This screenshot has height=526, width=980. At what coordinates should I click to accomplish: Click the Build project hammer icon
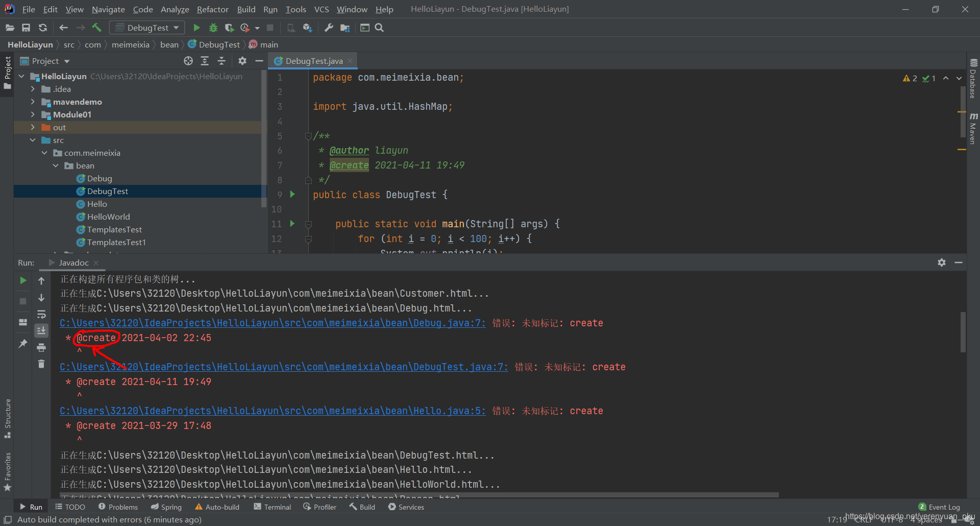coord(96,28)
